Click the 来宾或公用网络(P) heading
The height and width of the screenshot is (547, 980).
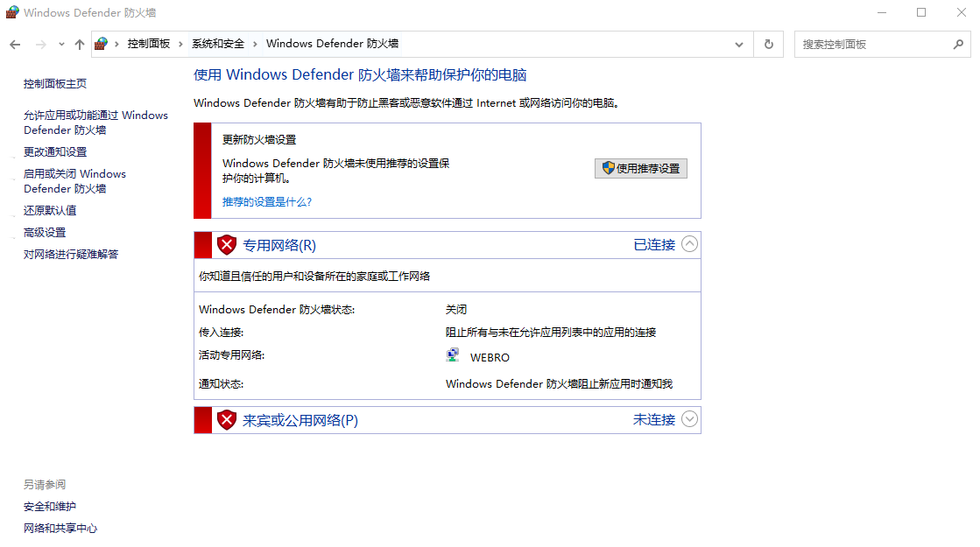coord(300,420)
